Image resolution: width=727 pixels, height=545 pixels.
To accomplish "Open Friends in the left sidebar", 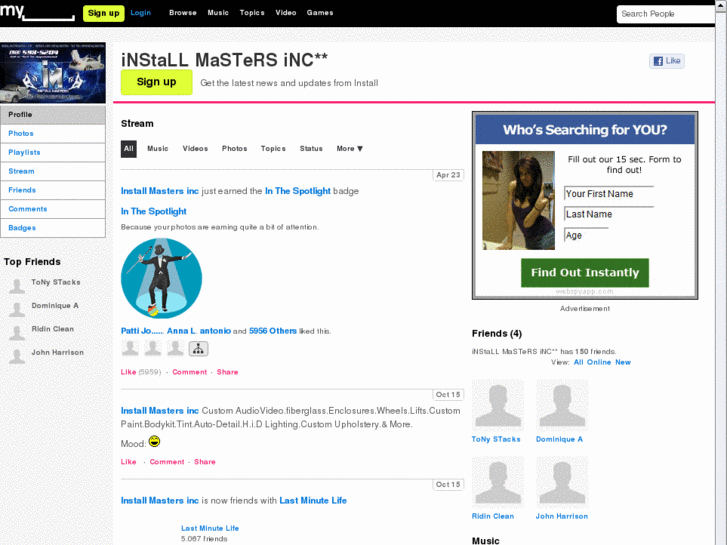I will point(53,190).
